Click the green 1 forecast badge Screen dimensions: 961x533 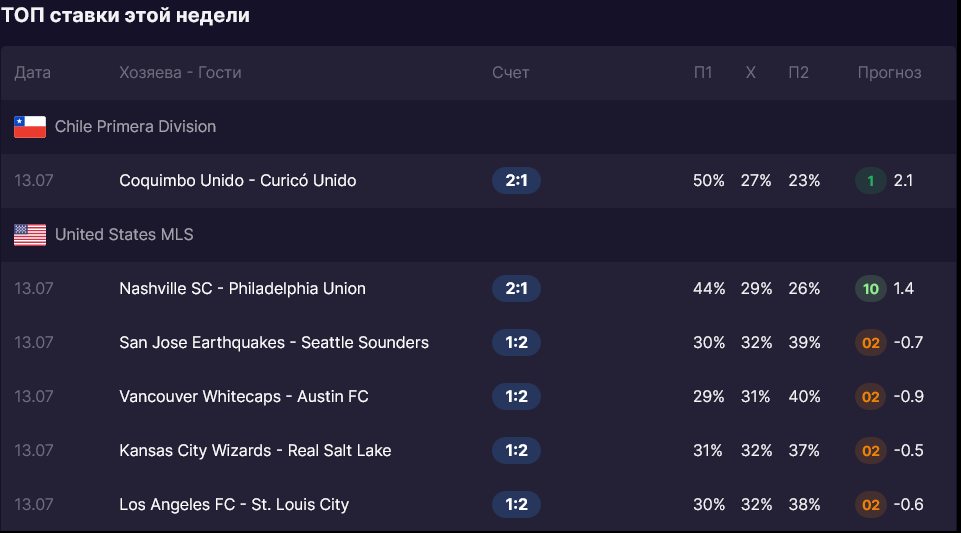pos(870,181)
